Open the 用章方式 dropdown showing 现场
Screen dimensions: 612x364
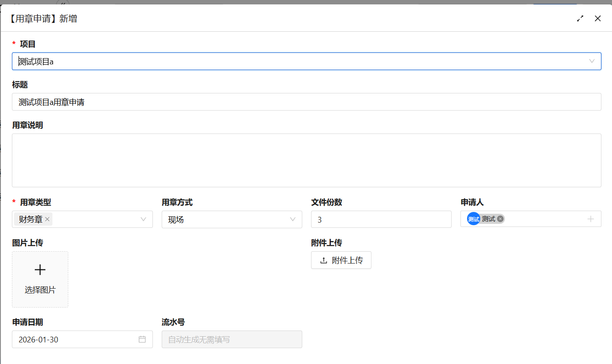pos(293,219)
